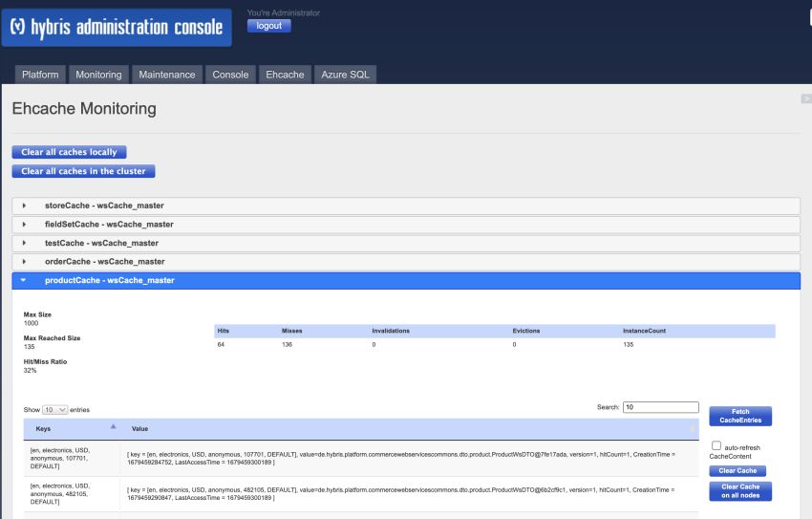Collapse the productCache - wsCache_master section
Image resolution: width=812 pixels, height=519 pixels.
(x=406, y=280)
